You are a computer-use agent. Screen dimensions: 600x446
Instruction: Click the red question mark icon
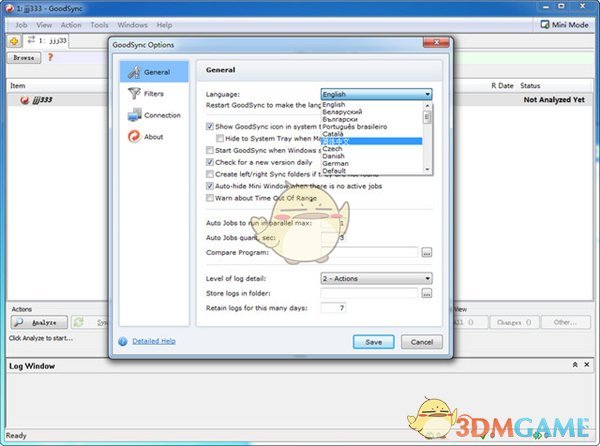click(x=50, y=57)
